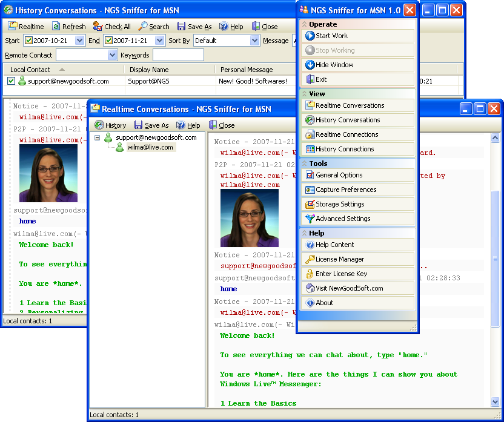Click the Realtime Conversations icon in the View panel
The width and height of the screenshot is (504, 422).
pos(310,105)
